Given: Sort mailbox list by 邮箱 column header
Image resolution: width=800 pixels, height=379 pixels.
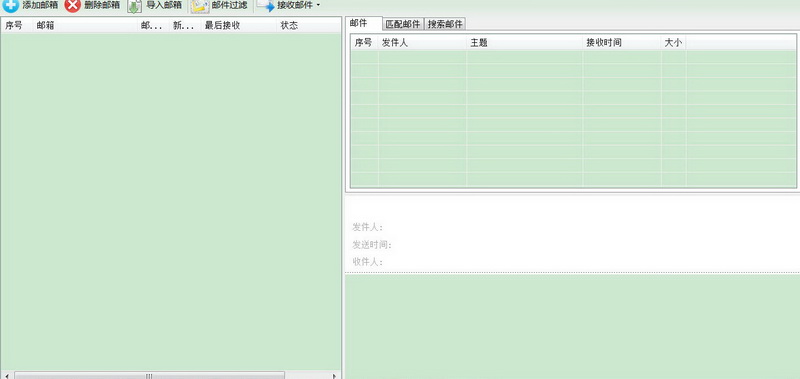Looking at the screenshot, I should click(x=85, y=26).
